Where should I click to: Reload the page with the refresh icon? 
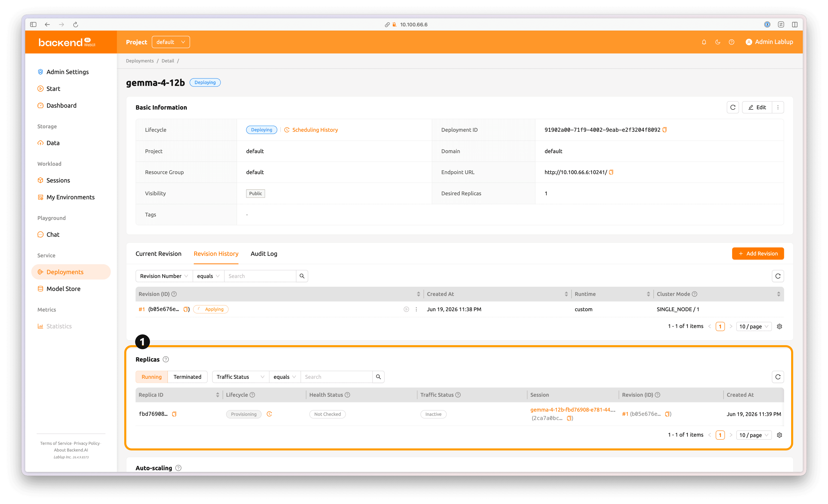click(76, 24)
